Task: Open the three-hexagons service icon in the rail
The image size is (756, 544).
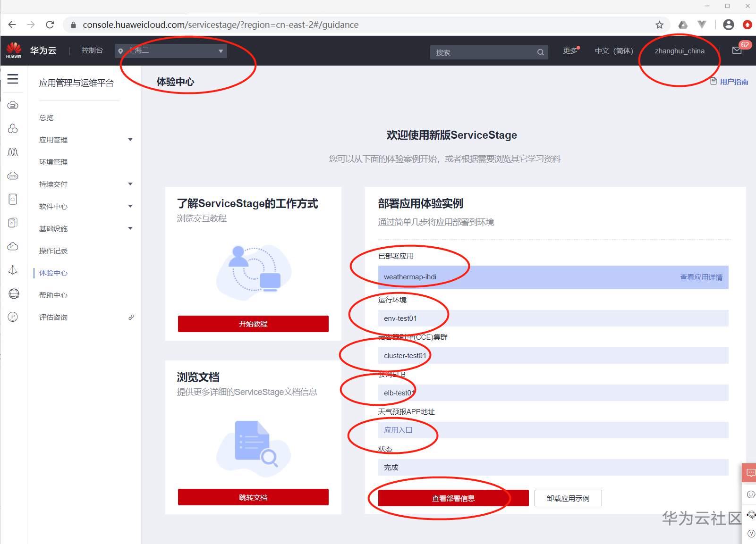Action: (x=13, y=128)
